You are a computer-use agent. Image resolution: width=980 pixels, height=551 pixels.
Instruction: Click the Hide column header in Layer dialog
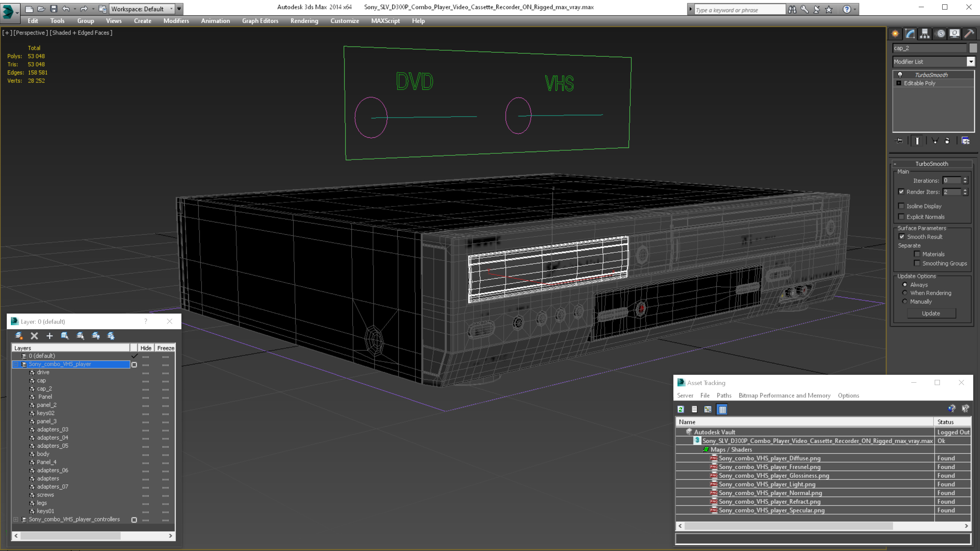point(146,348)
